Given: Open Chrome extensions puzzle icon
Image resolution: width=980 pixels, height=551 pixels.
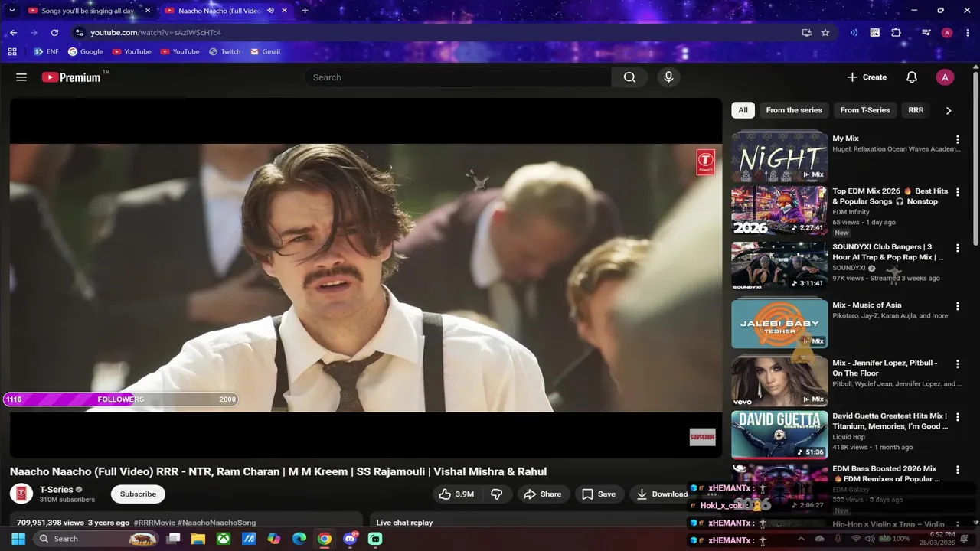Looking at the screenshot, I should click(896, 33).
